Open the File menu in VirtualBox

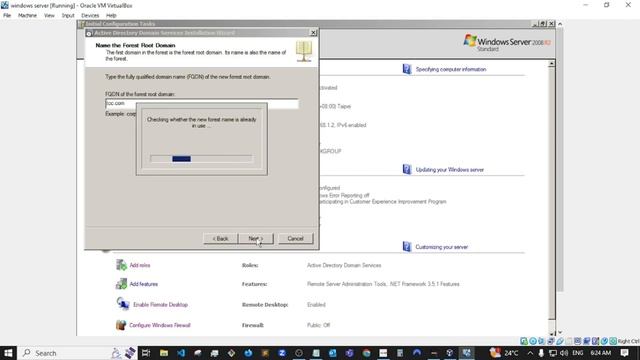(x=7, y=16)
